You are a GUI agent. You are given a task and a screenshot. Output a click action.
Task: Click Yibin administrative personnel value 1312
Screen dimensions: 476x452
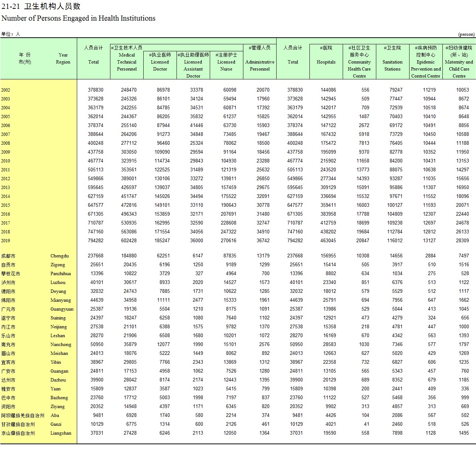[264, 362]
